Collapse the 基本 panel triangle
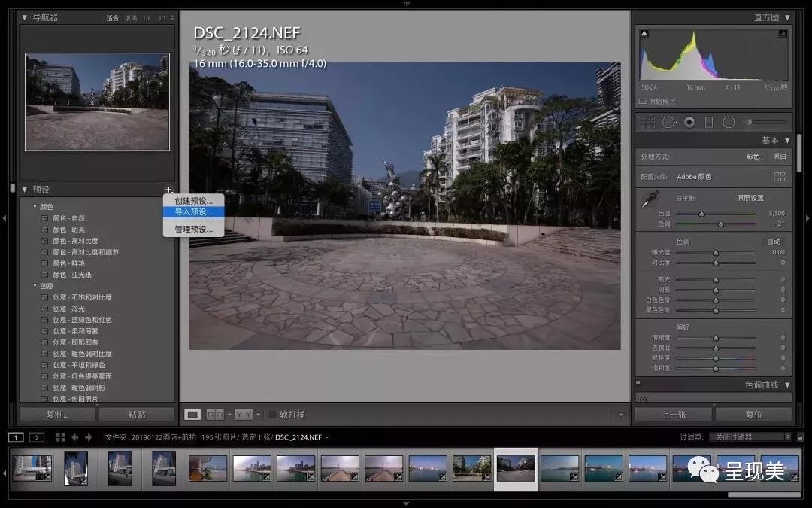The width and height of the screenshot is (812, 508). pyautogui.click(x=787, y=141)
